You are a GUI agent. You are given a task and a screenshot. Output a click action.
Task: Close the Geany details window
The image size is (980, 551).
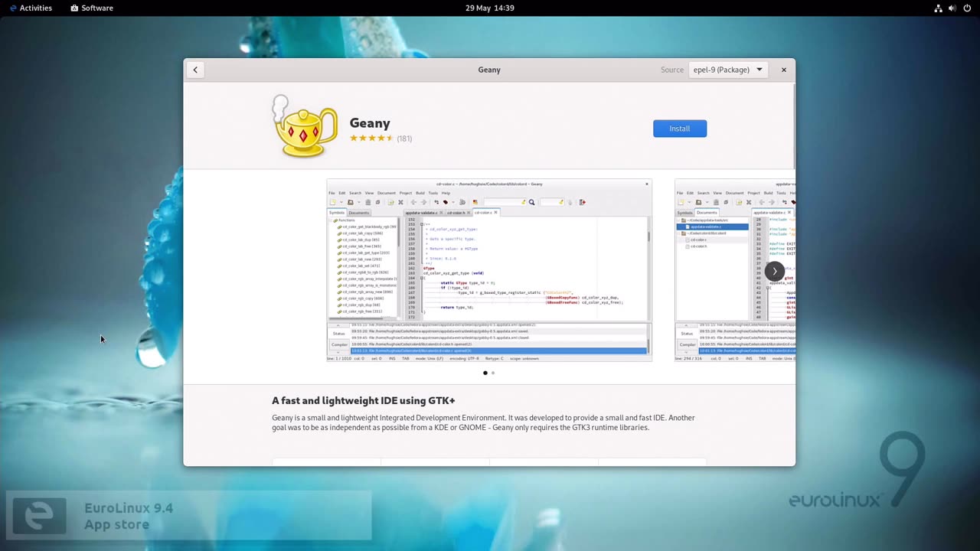pyautogui.click(x=783, y=70)
